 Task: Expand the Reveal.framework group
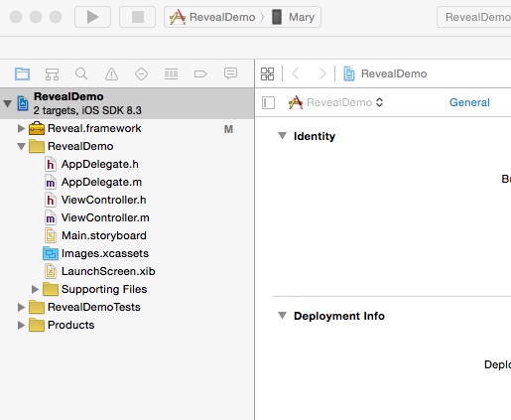coord(21,128)
